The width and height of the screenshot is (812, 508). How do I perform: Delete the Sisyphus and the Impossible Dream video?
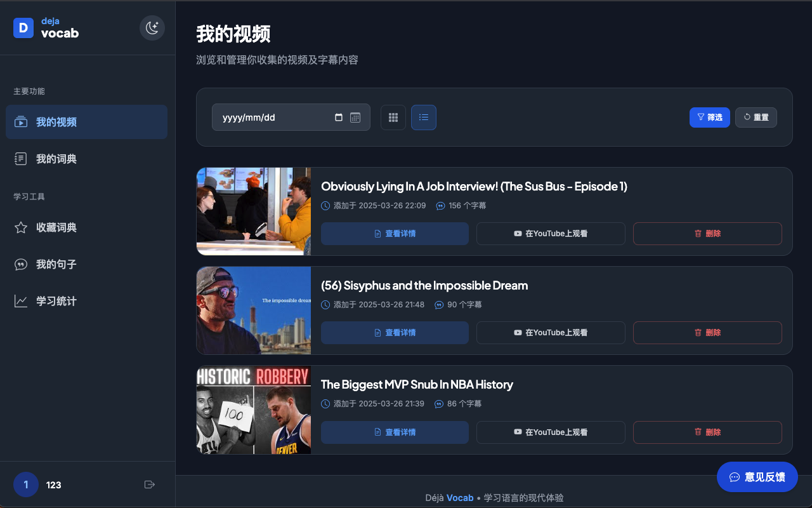tap(707, 333)
